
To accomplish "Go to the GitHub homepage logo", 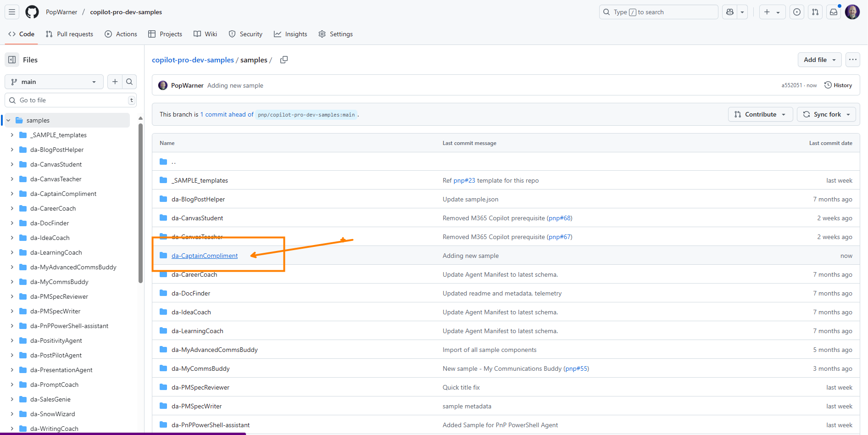I will [x=32, y=12].
